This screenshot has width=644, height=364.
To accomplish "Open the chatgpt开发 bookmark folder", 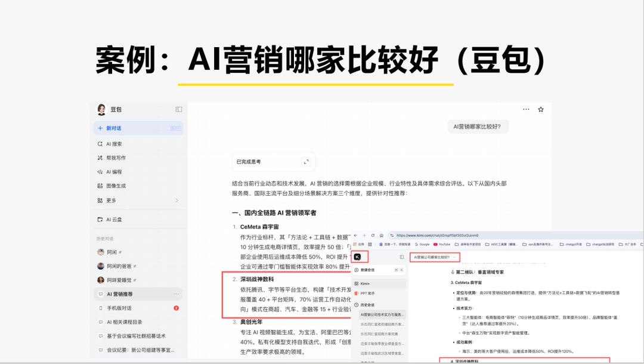I will click(x=571, y=244).
